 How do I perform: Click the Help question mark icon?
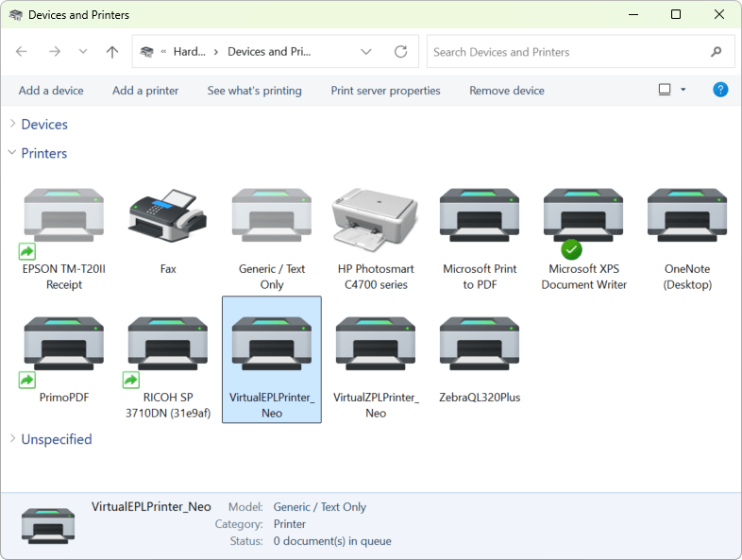point(720,90)
